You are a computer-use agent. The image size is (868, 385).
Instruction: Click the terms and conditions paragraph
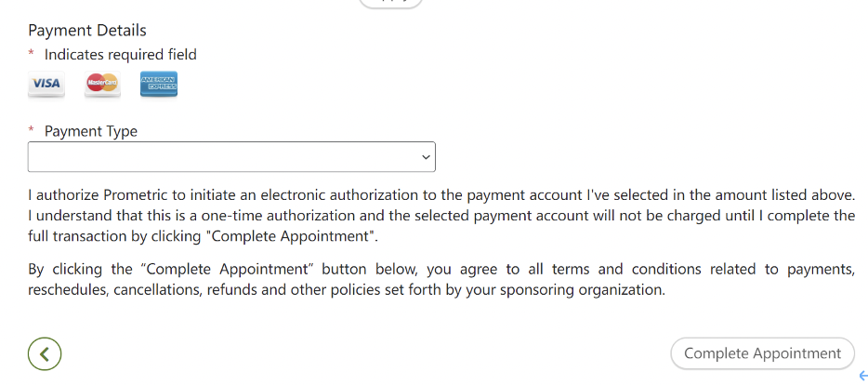coord(441,280)
